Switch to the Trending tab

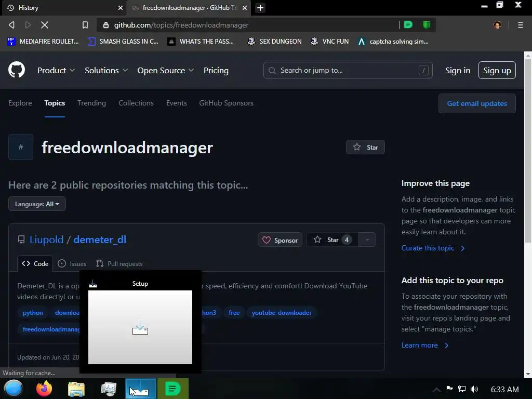[x=91, y=103]
